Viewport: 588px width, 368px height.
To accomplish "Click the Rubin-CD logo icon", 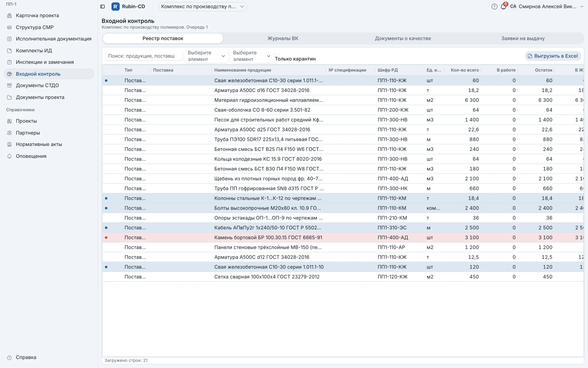I will [115, 6].
